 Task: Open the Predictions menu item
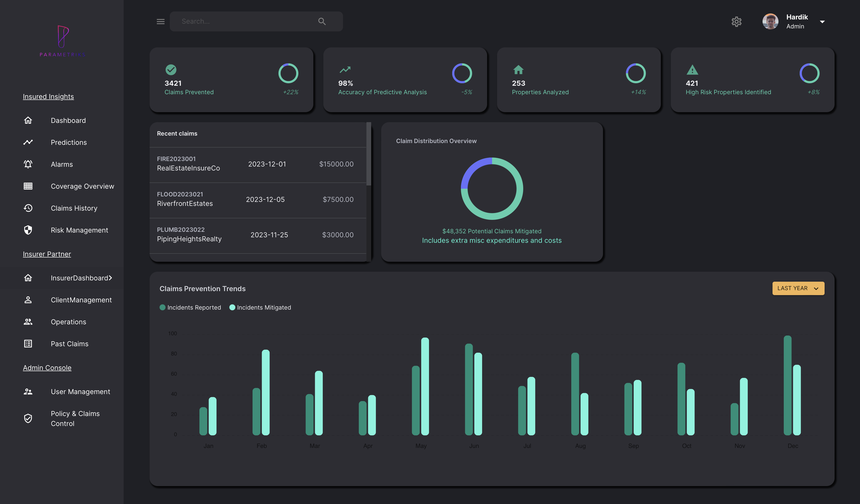pyautogui.click(x=69, y=142)
